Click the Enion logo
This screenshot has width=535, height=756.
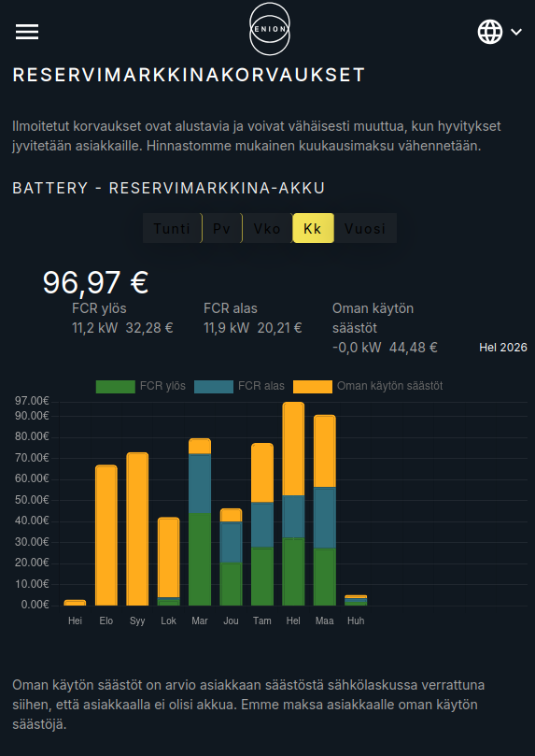[x=270, y=29]
